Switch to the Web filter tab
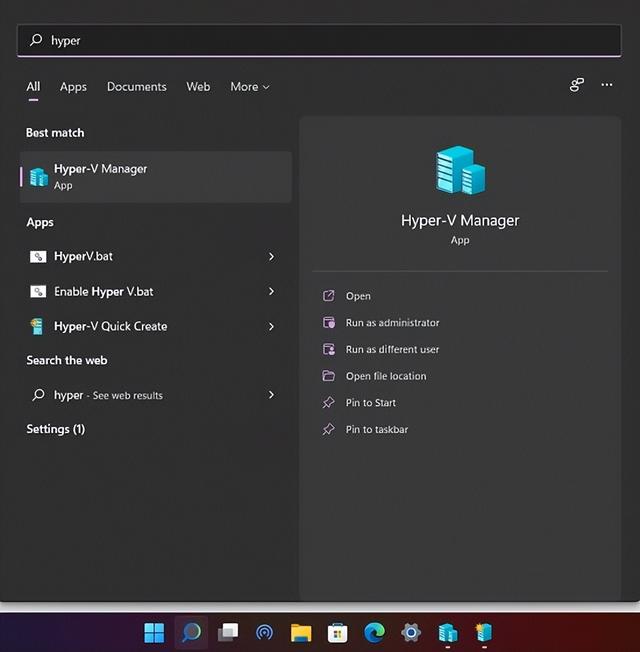This screenshot has height=652, width=640. tap(198, 86)
